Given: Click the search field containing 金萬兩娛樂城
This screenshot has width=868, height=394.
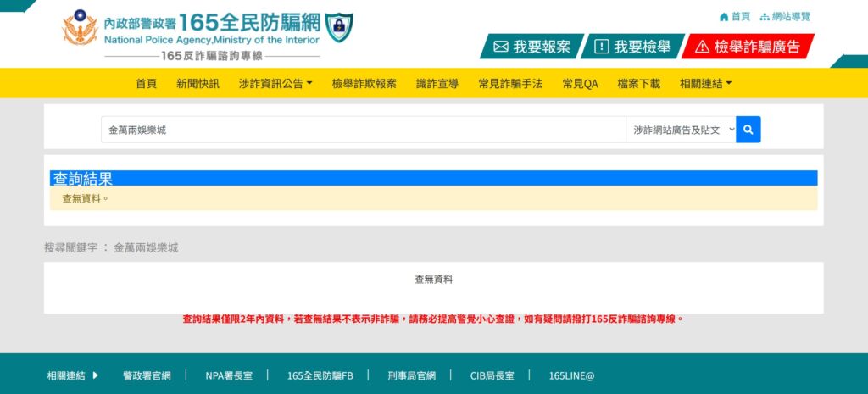Looking at the screenshot, I should point(364,130).
